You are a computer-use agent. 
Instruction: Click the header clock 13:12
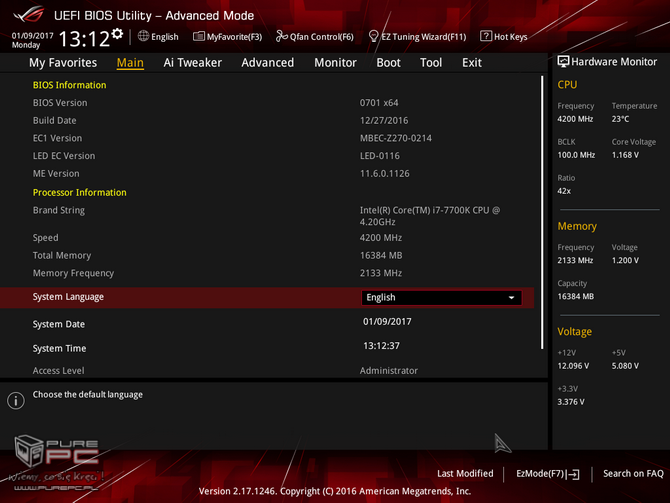84,39
